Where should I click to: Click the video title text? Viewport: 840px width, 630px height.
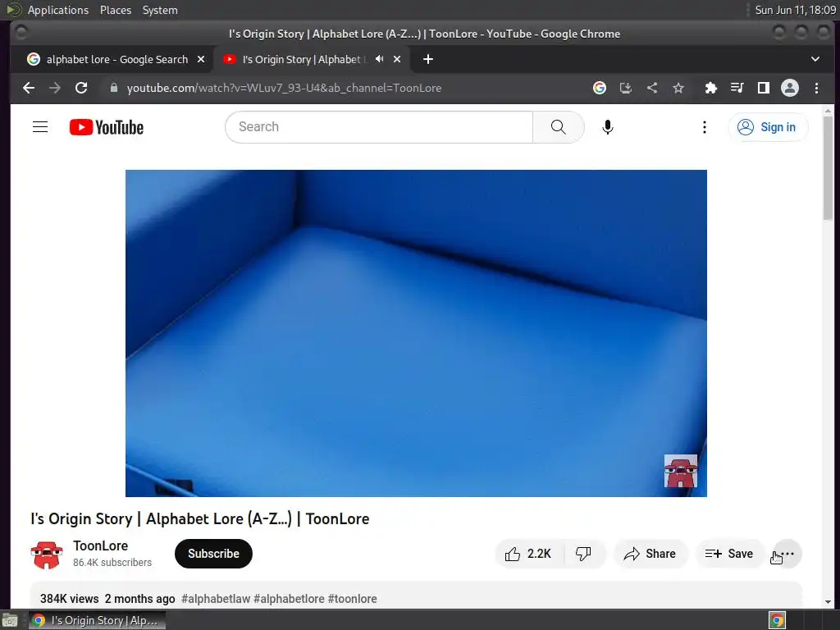pyautogui.click(x=200, y=518)
